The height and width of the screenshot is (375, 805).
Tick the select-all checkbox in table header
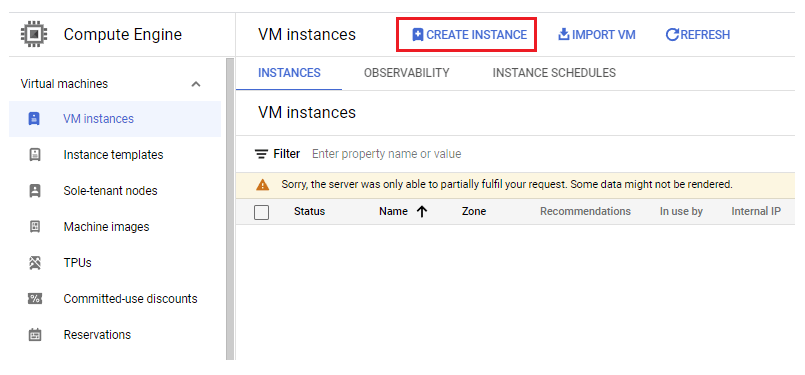[x=261, y=212]
